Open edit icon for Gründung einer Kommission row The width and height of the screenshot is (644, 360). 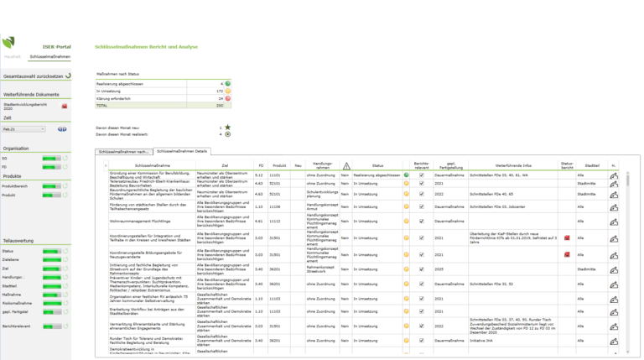[x=614, y=175]
